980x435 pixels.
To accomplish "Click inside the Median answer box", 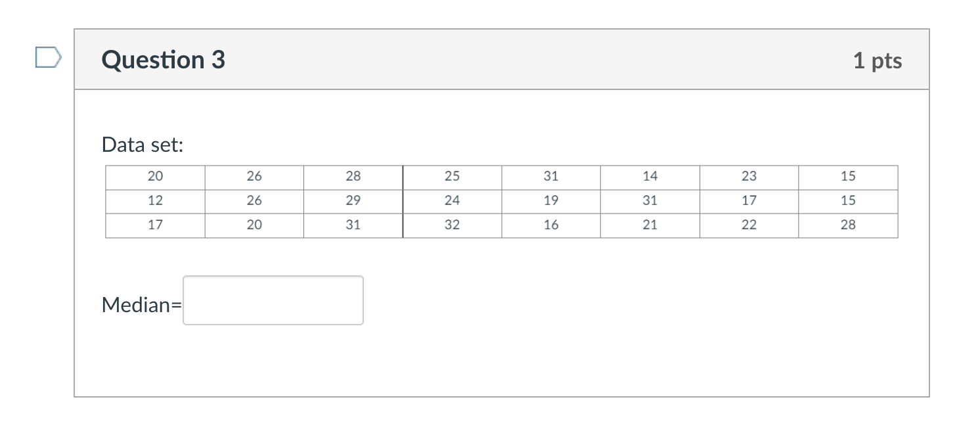I will (x=273, y=300).
